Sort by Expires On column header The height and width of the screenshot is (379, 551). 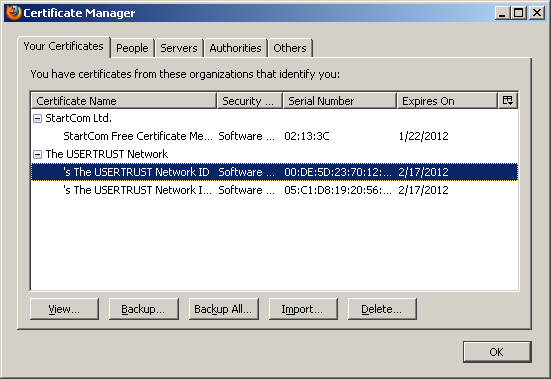pos(447,101)
